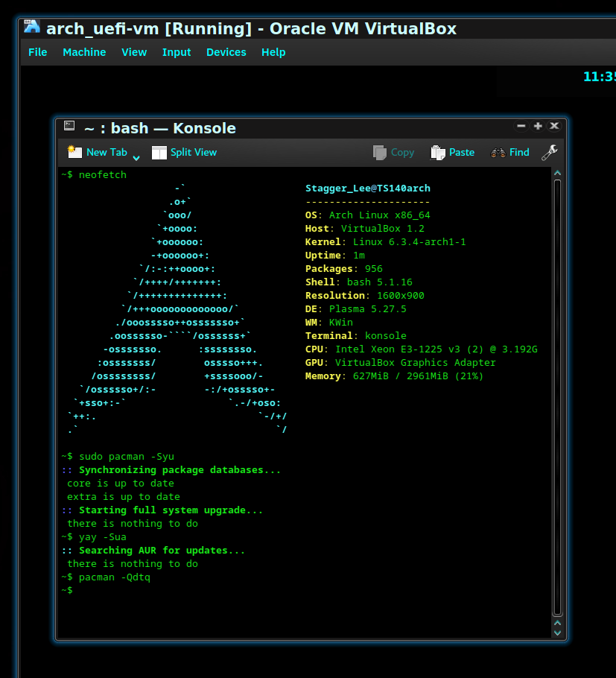Click the Copy toolbar button
Viewport: 616px width, 678px height.
pos(393,152)
